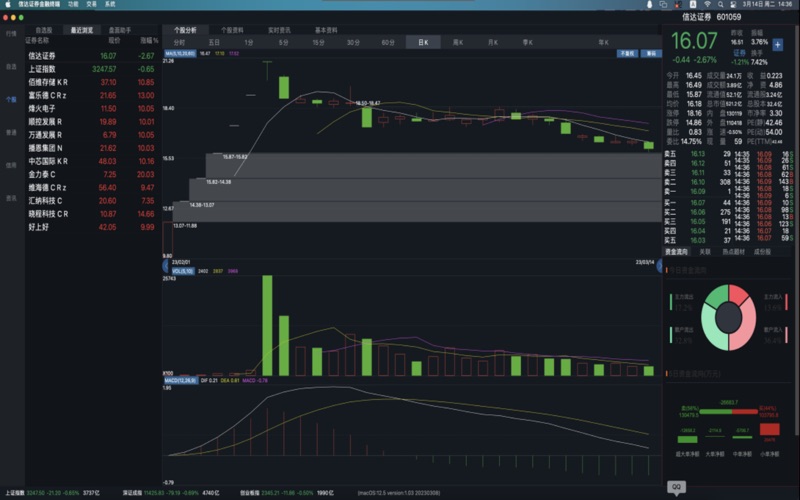Switch to the 成份股 tab
This screenshot has width=800, height=500.
[762, 252]
